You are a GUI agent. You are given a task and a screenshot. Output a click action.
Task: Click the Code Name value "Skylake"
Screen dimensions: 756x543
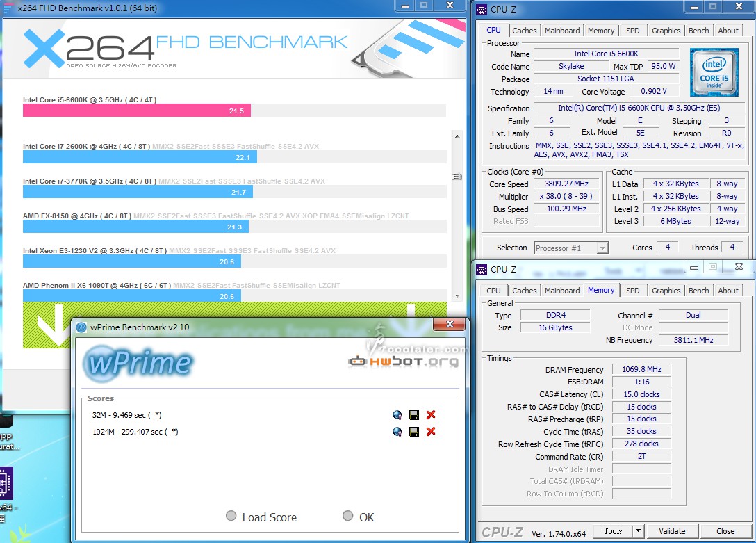(x=571, y=66)
